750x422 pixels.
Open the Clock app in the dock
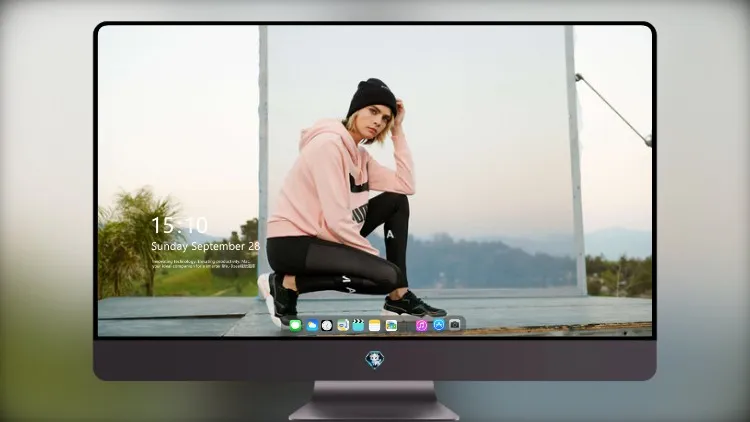pyautogui.click(x=327, y=326)
